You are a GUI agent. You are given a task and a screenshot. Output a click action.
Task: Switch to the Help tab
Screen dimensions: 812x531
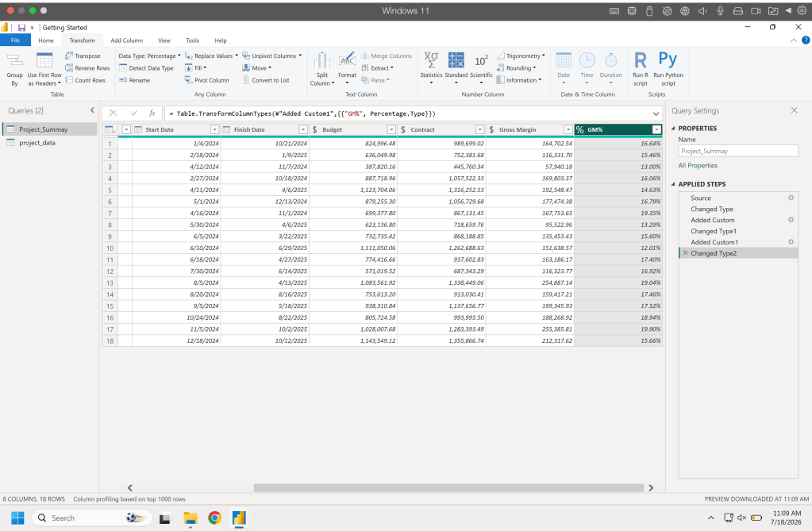point(221,40)
